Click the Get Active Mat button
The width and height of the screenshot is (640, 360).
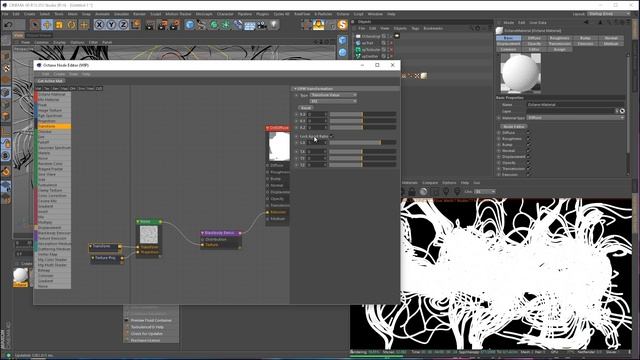tap(50, 81)
